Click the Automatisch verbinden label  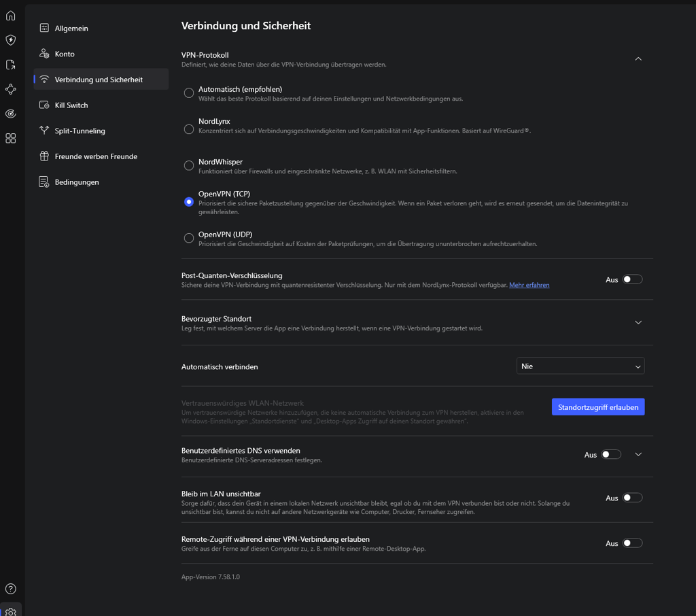[220, 367]
